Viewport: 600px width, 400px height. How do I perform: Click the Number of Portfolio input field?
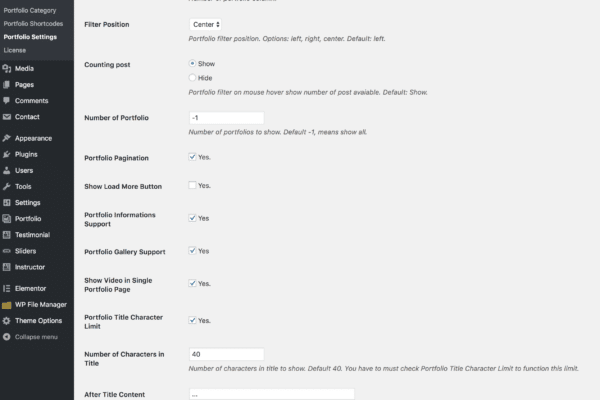coord(227,118)
